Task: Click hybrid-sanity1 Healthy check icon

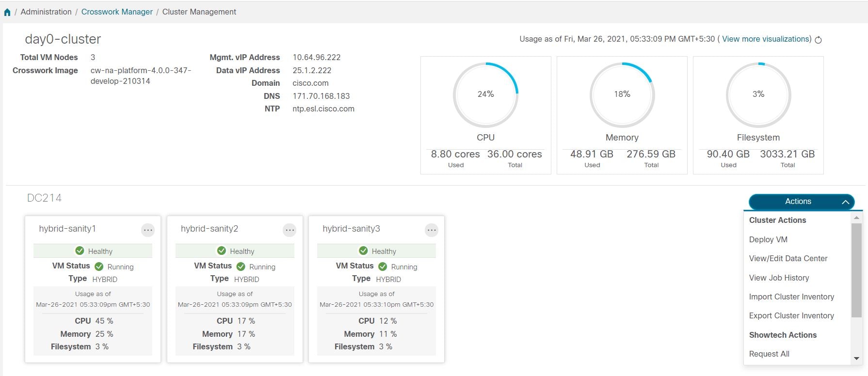Action: coord(80,251)
